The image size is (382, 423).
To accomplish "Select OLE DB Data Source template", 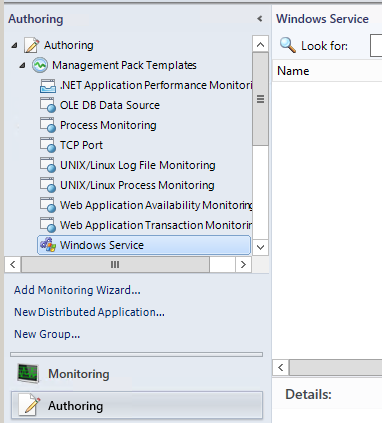I will point(110,105).
